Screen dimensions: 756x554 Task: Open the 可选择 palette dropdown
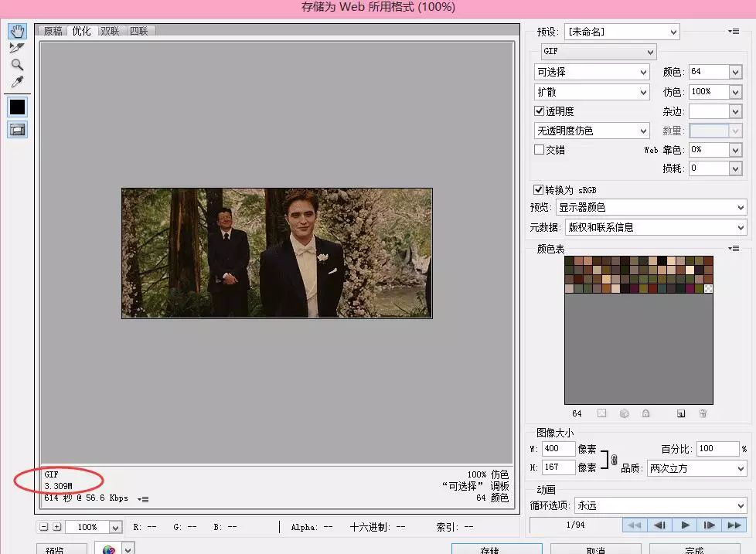591,73
